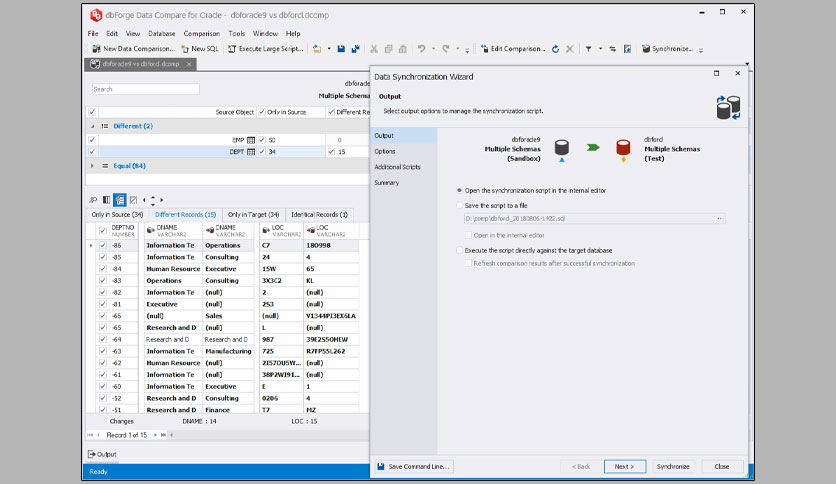Click the browse ellipsis button for file path
This screenshot has width=836, height=484.
coord(720,219)
